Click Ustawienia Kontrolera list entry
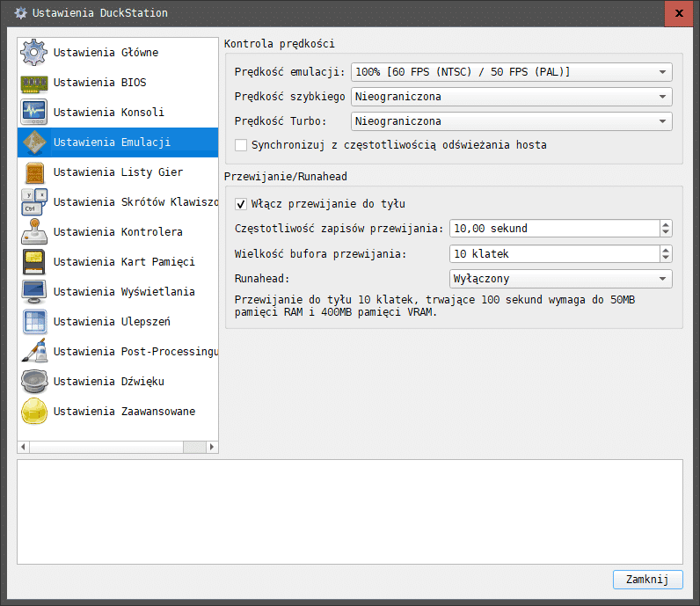This screenshot has width=700, height=606. pos(118,232)
